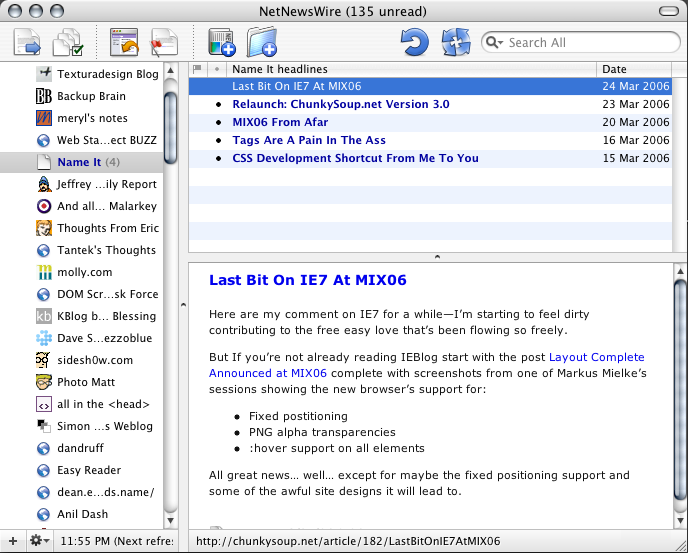The image size is (688, 553).
Task: Collapse the headlines pane with splitter arrow
Action: click(x=437, y=257)
